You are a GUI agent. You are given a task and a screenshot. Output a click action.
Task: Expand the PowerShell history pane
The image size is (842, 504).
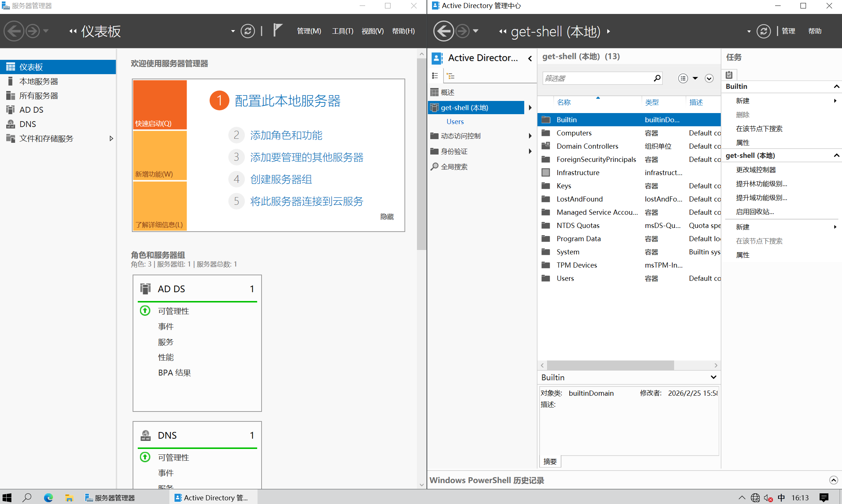pyautogui.click(x=833, y=480)
